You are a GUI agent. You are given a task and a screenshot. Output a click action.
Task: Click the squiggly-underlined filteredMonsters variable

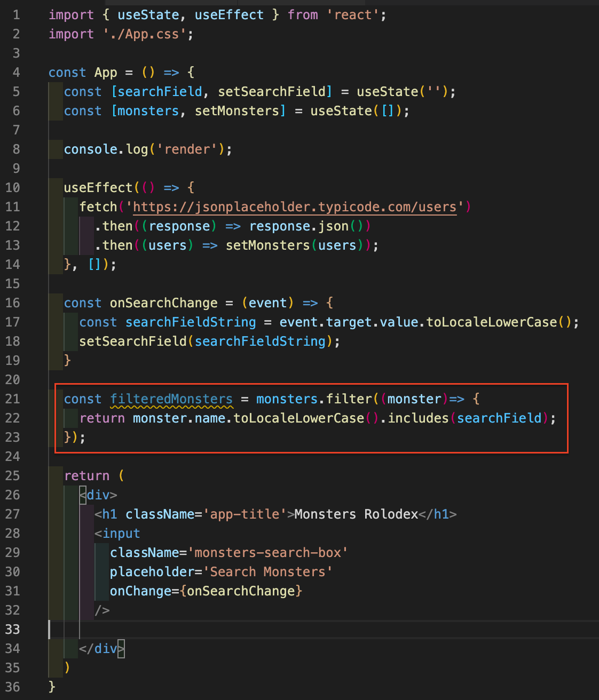point(171,399)
